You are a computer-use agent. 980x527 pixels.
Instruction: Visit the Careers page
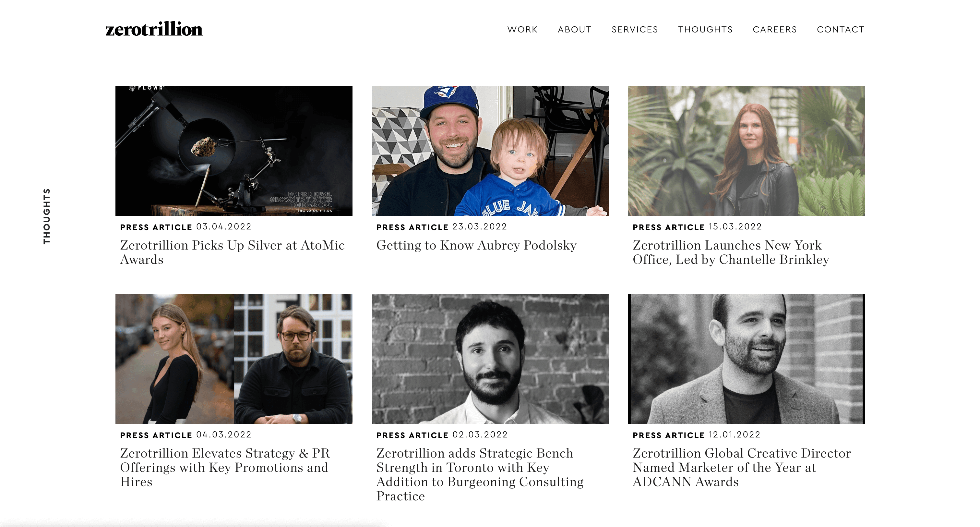point(775,30)
